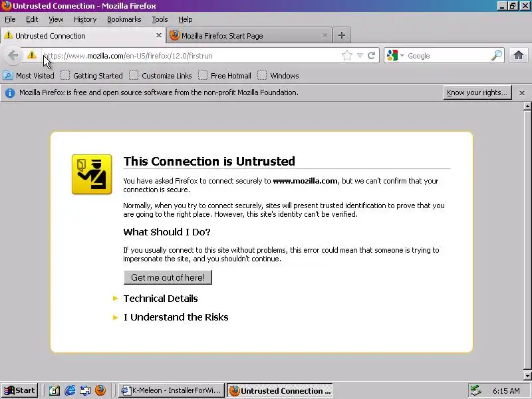The image size is (532, 399).
Task: Click the Customize Links bookmark
Action: pyautogui.click(x=160, y=76)
